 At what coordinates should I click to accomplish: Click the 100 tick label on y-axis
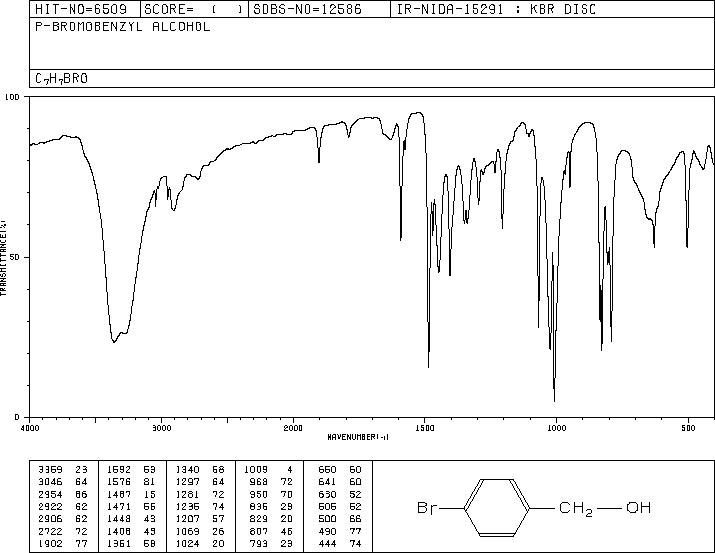pyautogui.click(x=12, y=97)
